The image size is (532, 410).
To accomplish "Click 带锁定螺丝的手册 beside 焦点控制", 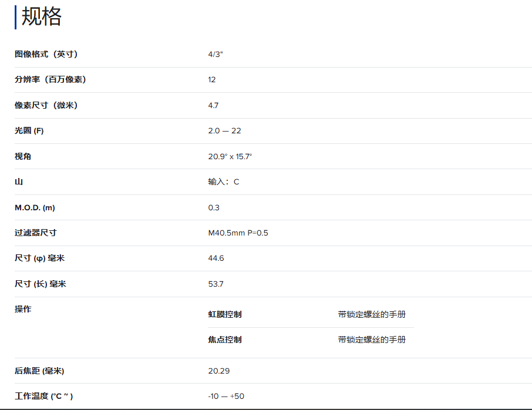I will tap(371, 340).
